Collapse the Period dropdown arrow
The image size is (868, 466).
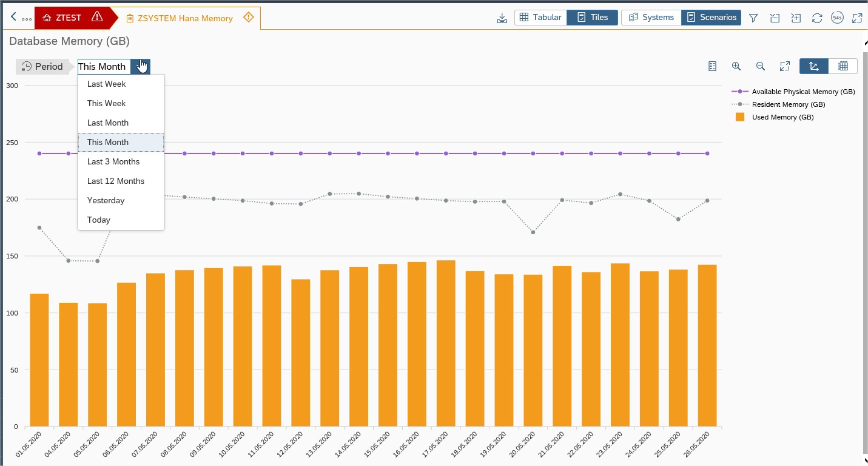(141, 67)
